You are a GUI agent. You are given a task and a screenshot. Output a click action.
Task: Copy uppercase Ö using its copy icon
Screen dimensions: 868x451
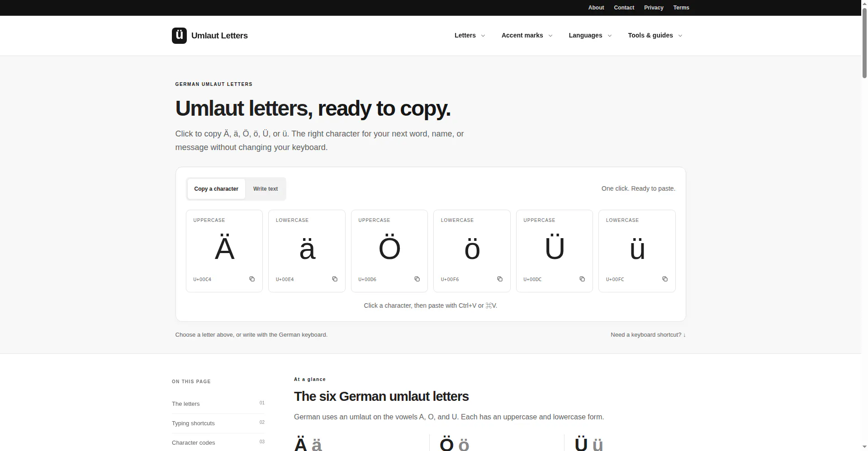pyautogui.click(x=417, y=279)
